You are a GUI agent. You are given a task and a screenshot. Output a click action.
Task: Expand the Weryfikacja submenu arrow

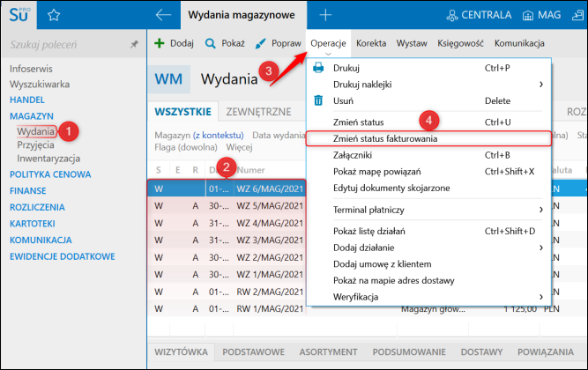pos(540,297)
